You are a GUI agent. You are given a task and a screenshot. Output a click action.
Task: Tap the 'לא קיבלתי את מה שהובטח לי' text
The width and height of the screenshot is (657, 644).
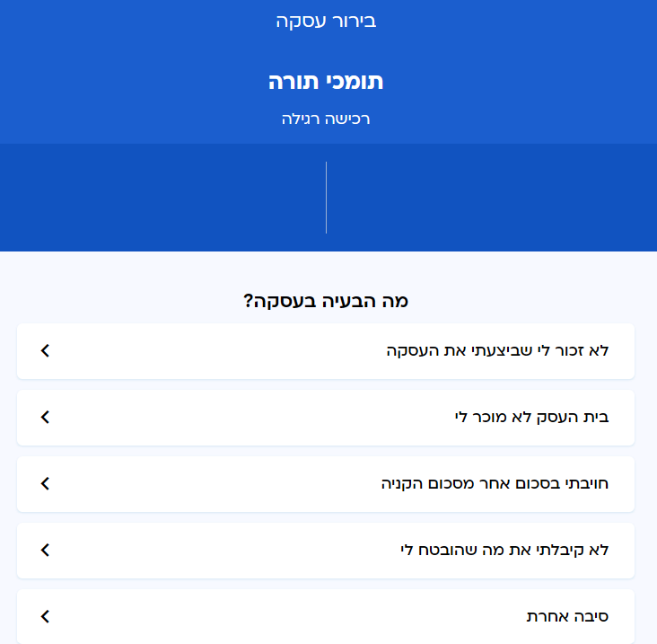[504, 551]
